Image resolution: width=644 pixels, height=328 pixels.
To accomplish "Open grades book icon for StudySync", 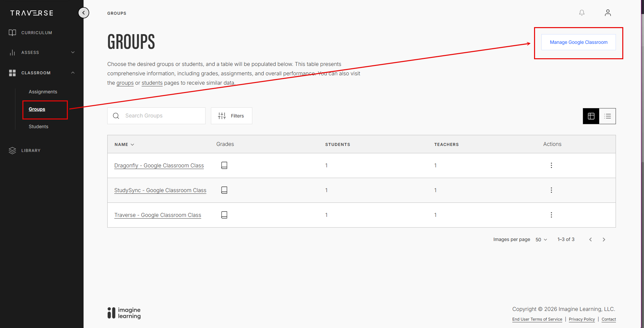I will (224, 190).
